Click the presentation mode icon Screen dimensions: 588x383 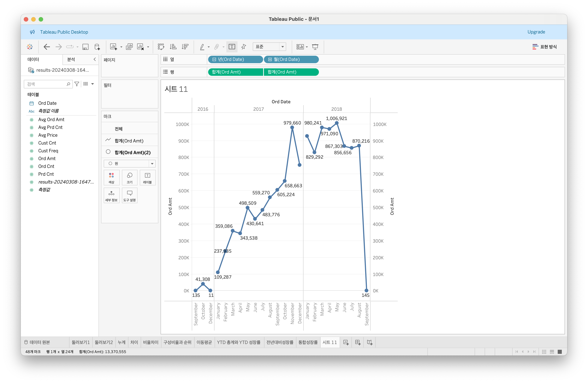click(x=315, y=47)
